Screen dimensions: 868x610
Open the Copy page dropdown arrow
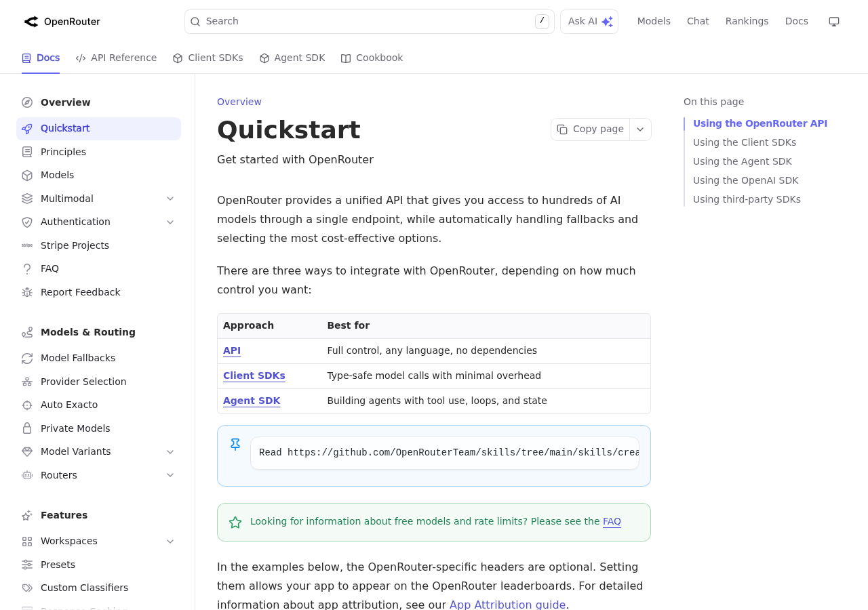tap(640, 129)
